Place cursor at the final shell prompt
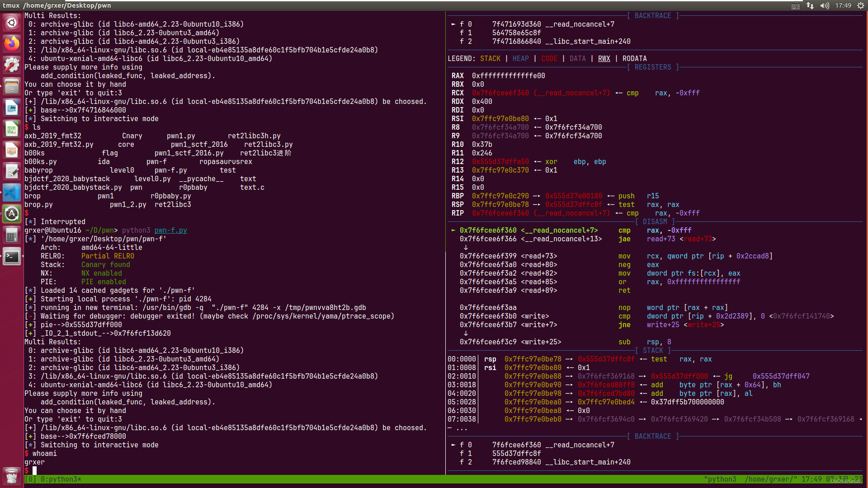 [34, 470]
